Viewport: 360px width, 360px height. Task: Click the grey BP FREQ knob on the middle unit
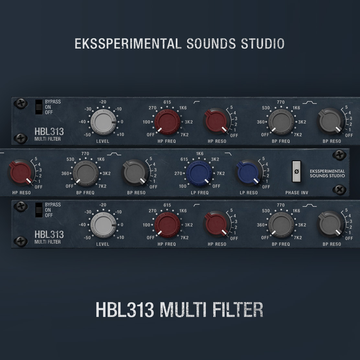coord(86,173)
